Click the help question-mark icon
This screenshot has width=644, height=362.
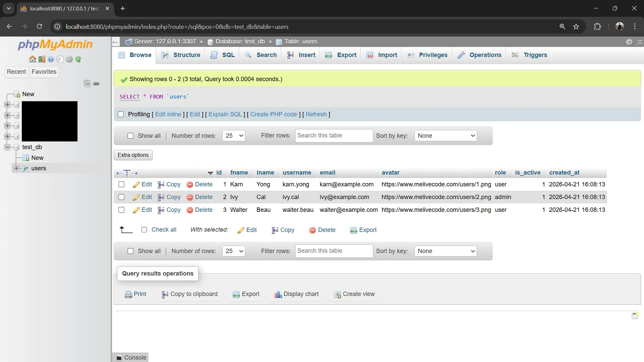[x=51, y=59]
